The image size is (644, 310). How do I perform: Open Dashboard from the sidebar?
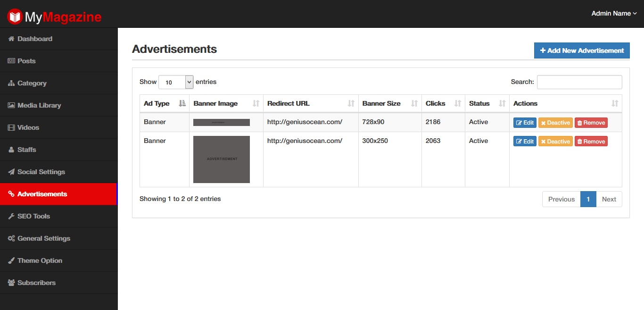(x=34, y=39)
